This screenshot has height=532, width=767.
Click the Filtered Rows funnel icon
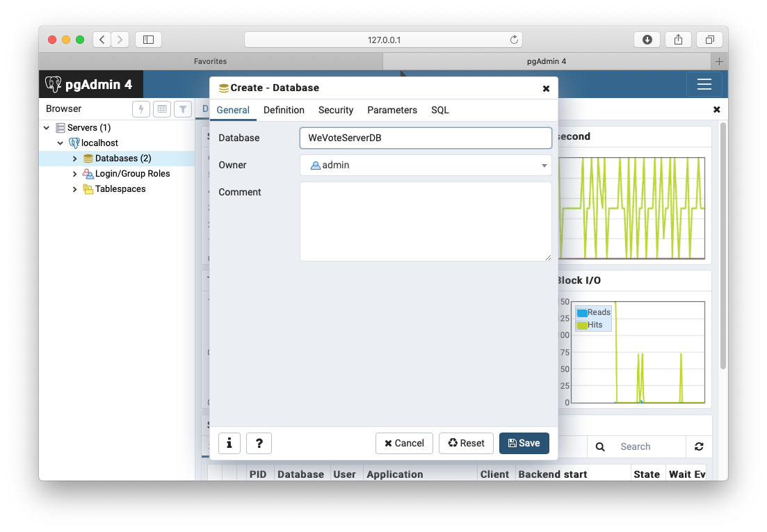tap(183, 109)
